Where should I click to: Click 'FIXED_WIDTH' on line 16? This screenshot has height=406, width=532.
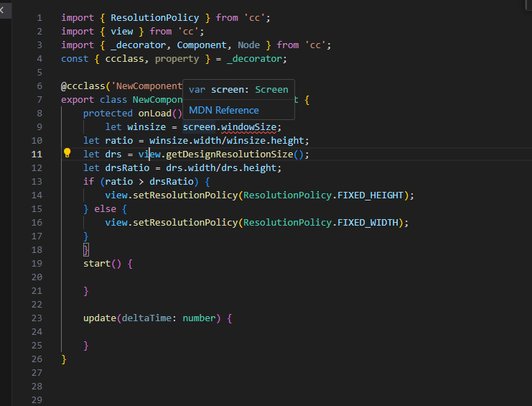(368, 222)
